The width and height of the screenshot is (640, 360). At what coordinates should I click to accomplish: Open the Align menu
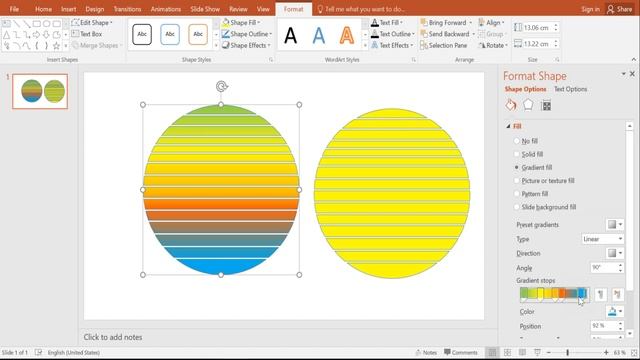point(491,23)
